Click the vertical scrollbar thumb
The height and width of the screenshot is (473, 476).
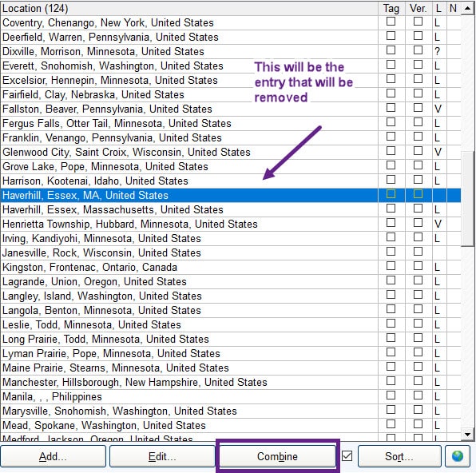pyautogui.click(x=468, y=198)
